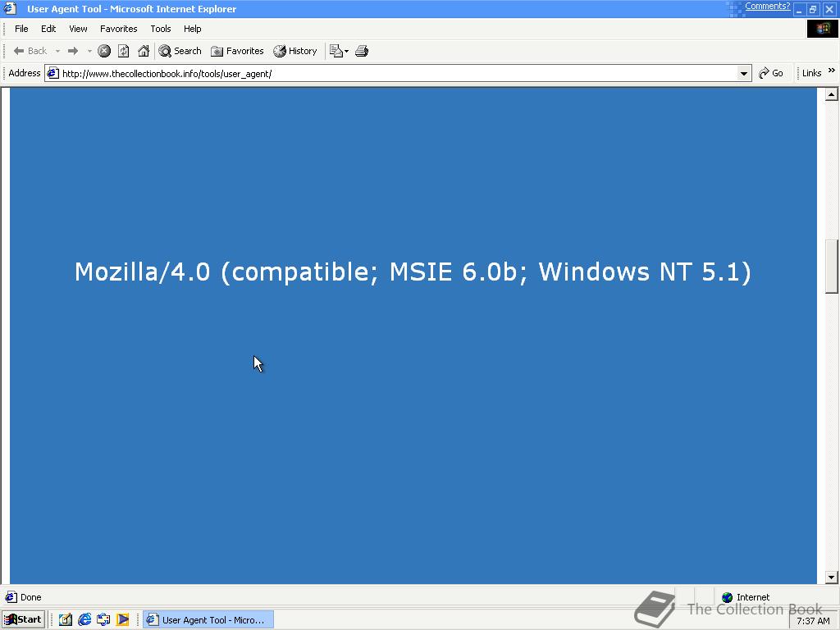Image resolution: width=840 pixels, height=630 pixels.
Task: Stop loading with the Stop icon
Action: [104, 51]
